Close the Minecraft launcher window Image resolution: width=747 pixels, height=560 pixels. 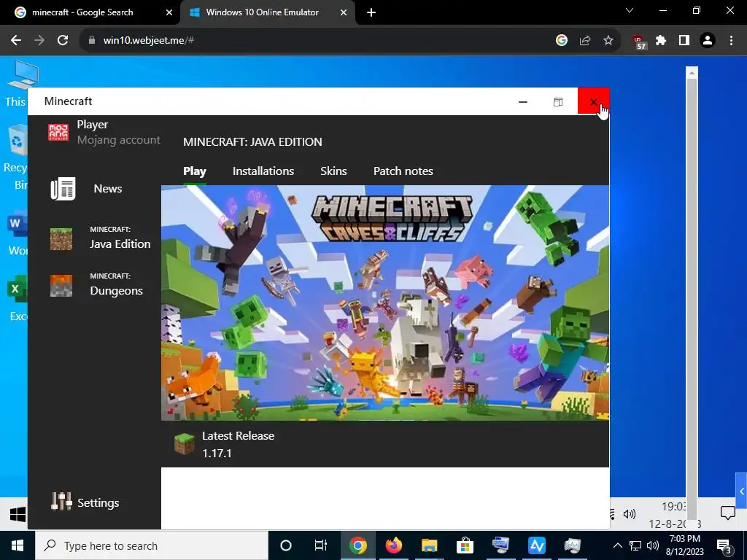coord(593,101)
